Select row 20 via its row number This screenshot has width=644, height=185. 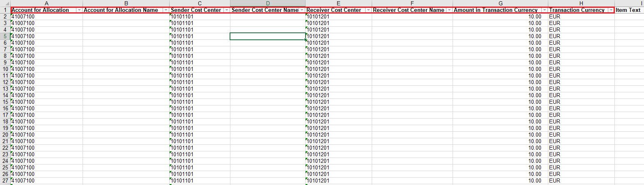(5, 135)
